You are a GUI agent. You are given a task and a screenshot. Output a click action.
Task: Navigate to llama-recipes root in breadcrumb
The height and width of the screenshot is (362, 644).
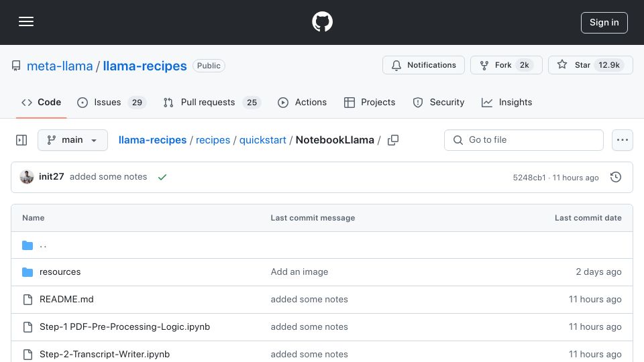point(152,140)
